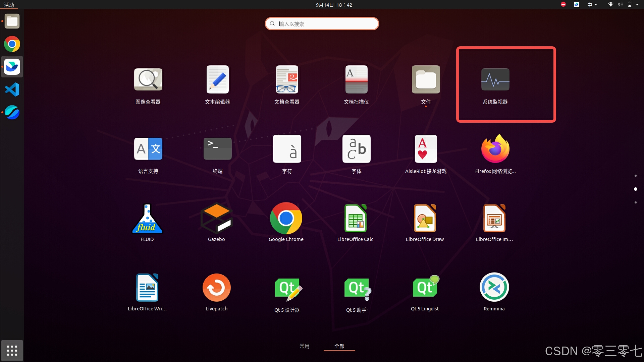Switch to the 常用 (Frequent) tab
The image size is (644, 362).
click(304, 346)
